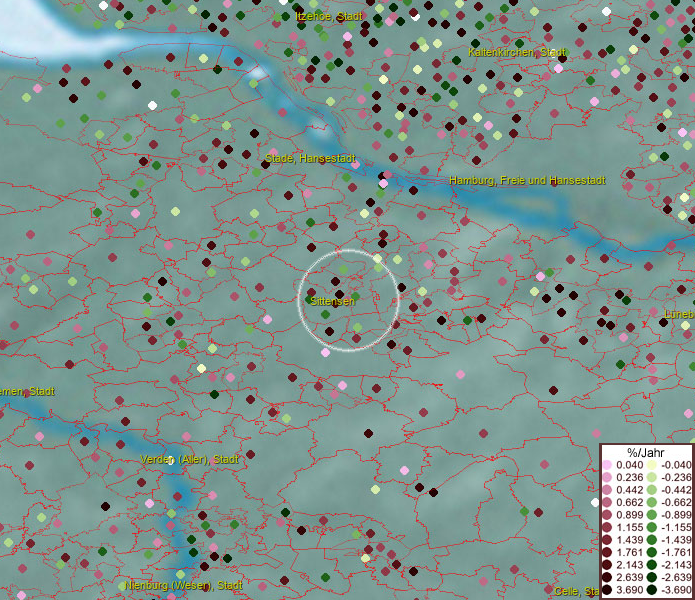Click the -0.662 value text in legend
695x600 pixels.
(676, 503)
